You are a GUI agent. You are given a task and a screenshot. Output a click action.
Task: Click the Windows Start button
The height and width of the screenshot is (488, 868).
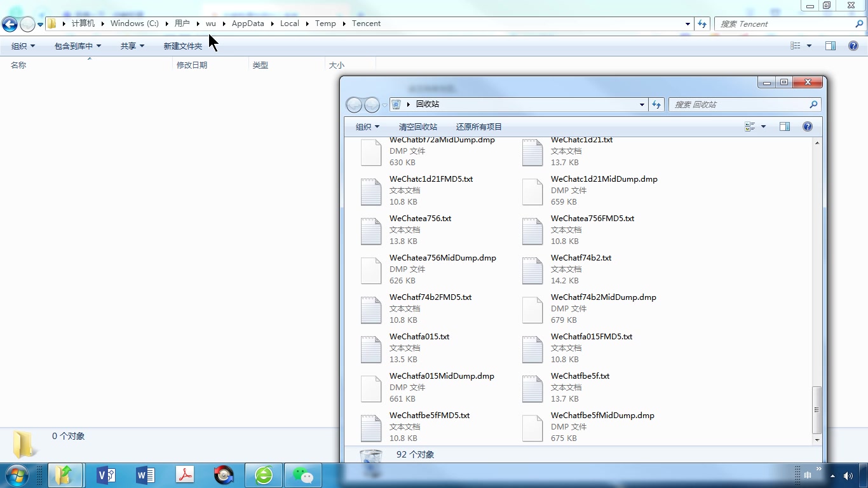(x=17, y=475)
